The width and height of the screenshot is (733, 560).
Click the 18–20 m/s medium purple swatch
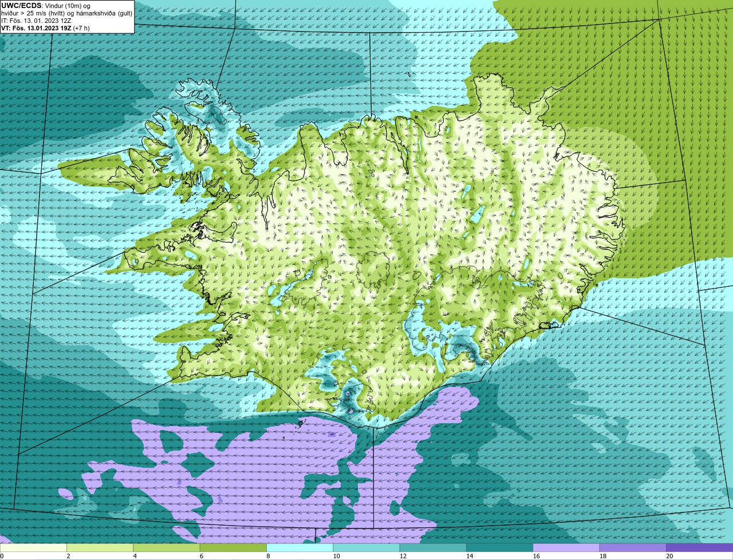tap(633, 548)
